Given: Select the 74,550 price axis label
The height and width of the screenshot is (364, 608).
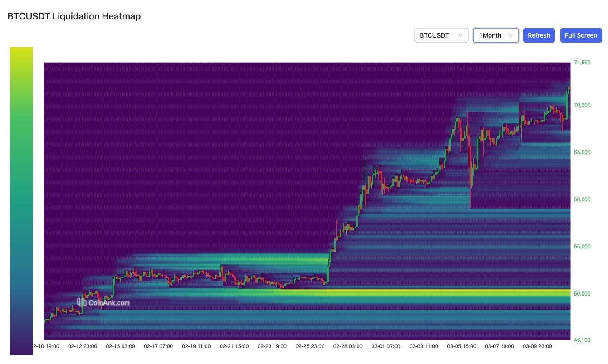Looking at the screenshot, I should click(x=583, y=62).
